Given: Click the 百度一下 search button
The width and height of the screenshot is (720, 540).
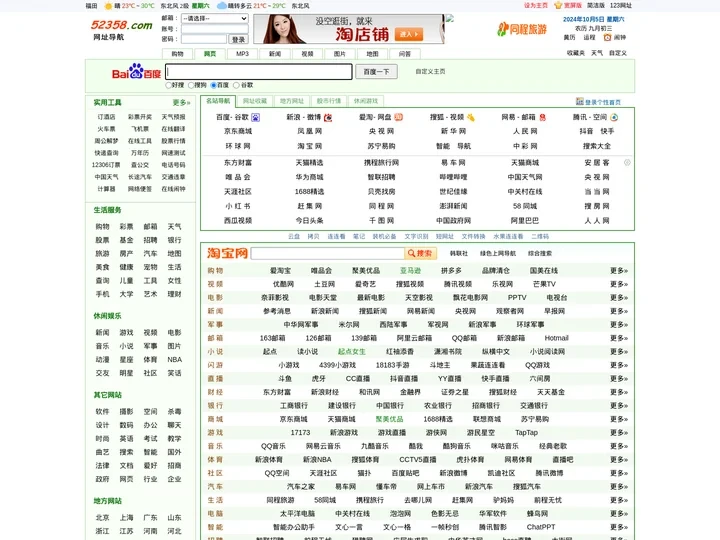Looking at the screenshot, I should click(376, 72).
